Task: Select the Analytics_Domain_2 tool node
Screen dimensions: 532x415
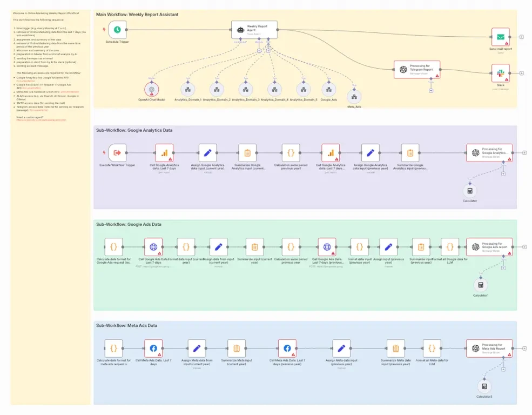Action: pos(217,90)
